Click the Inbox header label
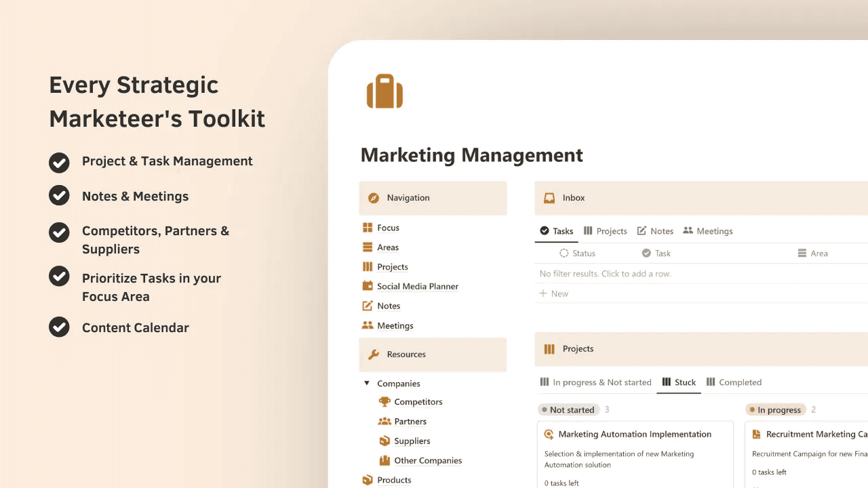Screen dimensions: 868x488 574,198
